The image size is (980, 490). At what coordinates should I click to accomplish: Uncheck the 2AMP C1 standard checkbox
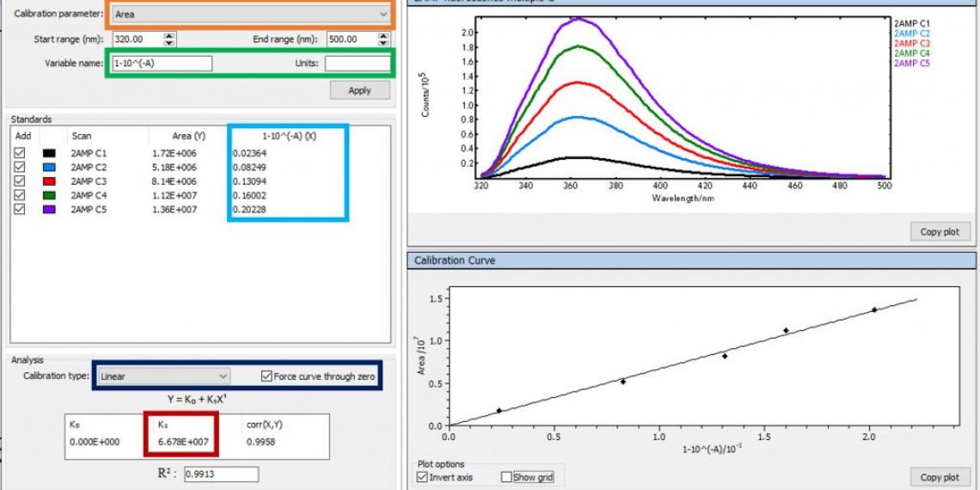coord(21,153)
